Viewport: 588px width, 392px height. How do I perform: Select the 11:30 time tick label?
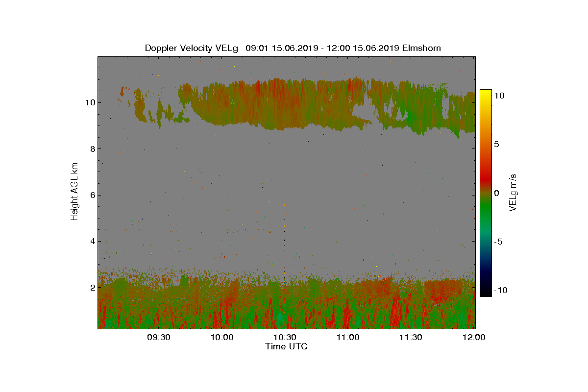tap(411, 337)
